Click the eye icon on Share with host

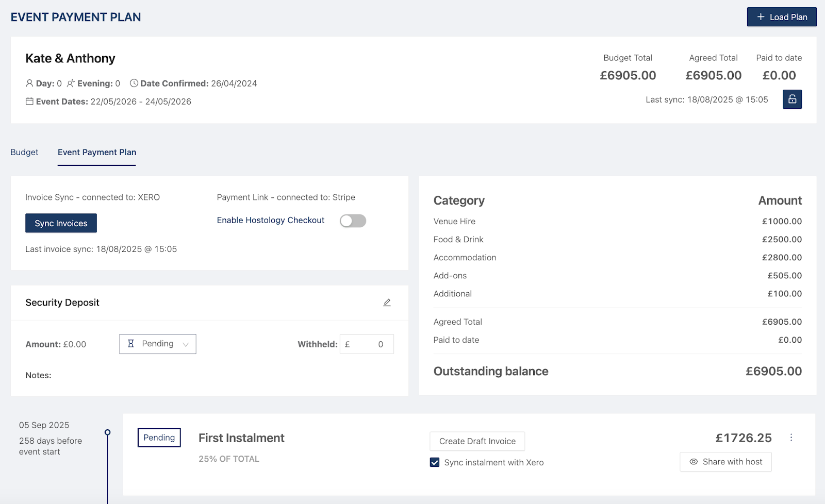point(694,462)
